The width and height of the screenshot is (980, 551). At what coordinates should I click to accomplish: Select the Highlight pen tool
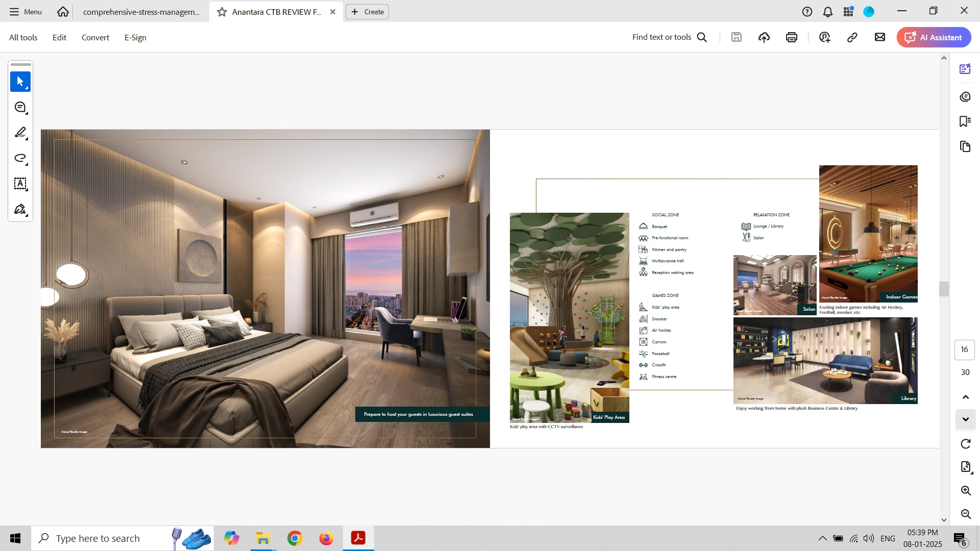pyautogui.click(x=20, y=133)
